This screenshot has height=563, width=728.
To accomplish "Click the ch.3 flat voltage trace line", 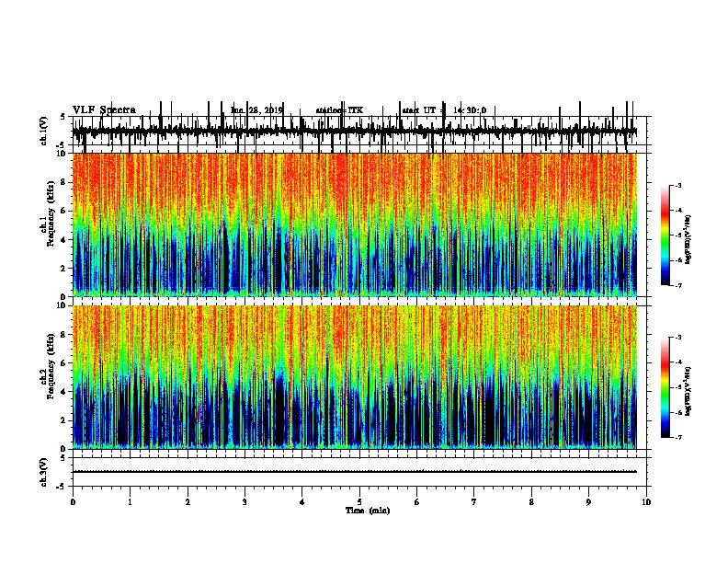I will click(x=355, y=472).
